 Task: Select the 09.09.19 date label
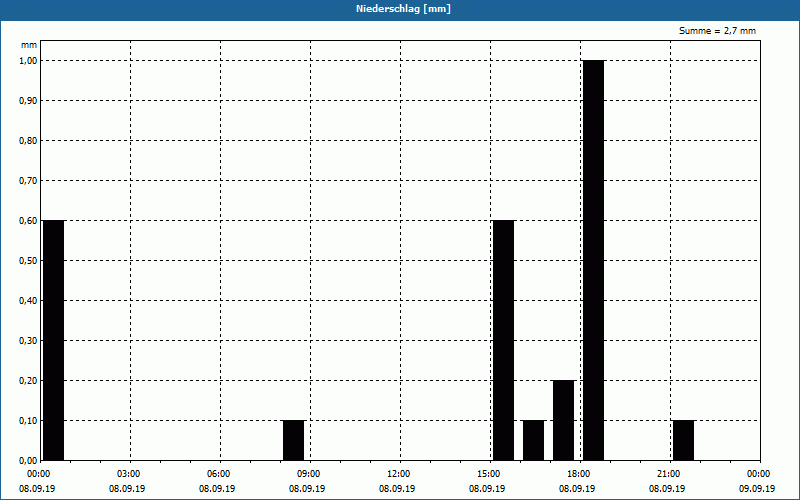click(x=757, y=488)
